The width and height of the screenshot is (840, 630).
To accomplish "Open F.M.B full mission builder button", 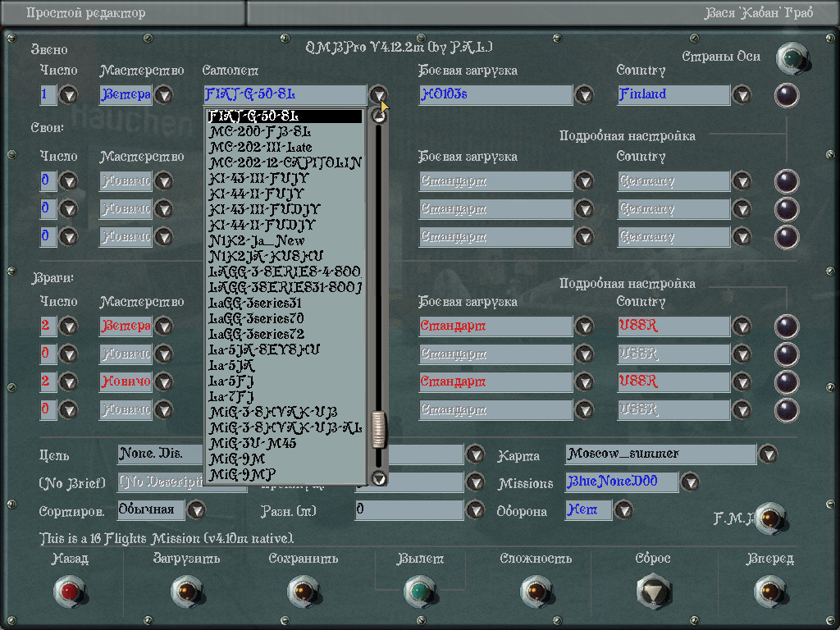I will (x=770, y=518).
